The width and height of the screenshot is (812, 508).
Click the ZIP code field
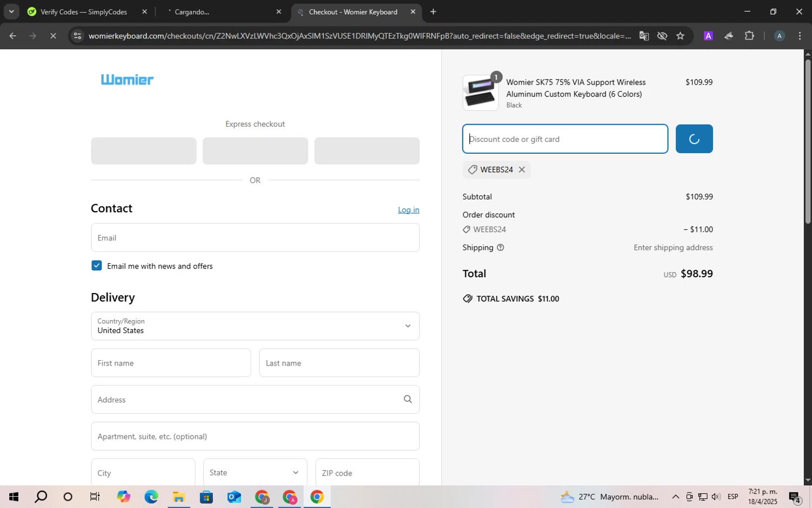click(x=367, y=472)
